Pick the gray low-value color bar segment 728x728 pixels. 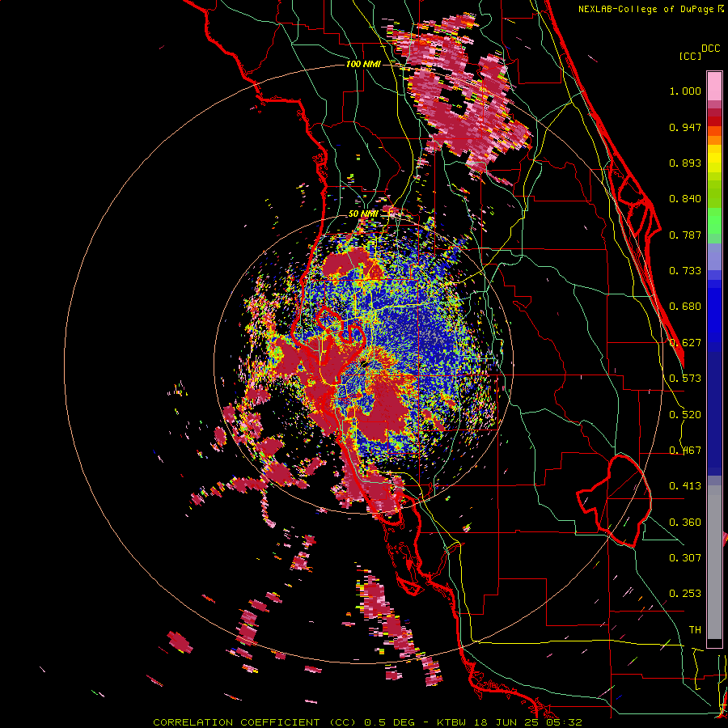[x=714, y=562]
